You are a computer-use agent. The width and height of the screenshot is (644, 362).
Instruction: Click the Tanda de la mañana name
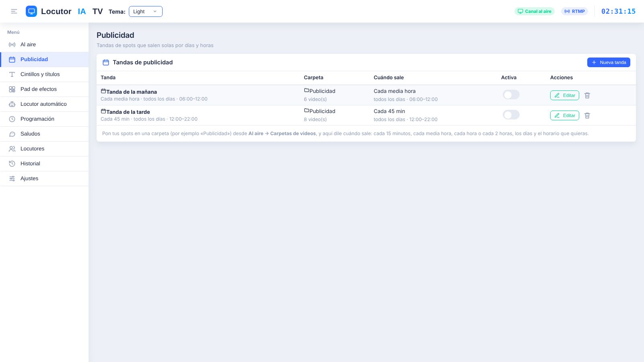click(132, 92)
